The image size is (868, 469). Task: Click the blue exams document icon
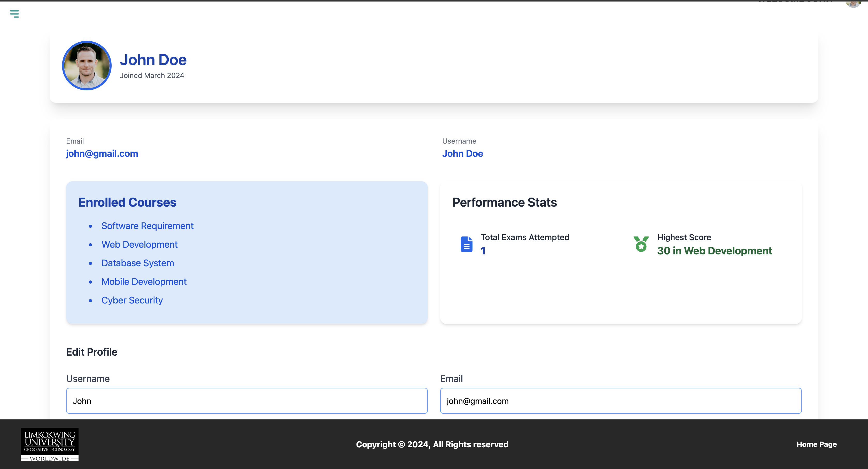coord(466,244)
